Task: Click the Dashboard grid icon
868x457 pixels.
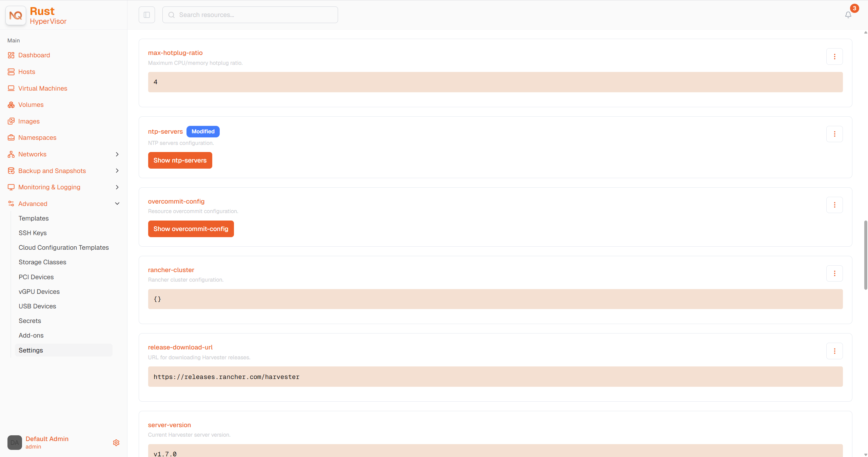Action: point(11,55)
